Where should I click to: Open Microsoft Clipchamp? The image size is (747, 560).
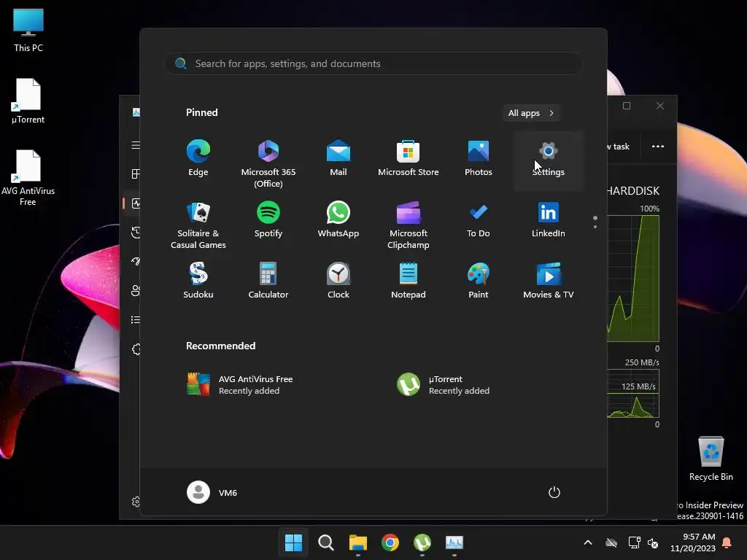click(409, 225)
